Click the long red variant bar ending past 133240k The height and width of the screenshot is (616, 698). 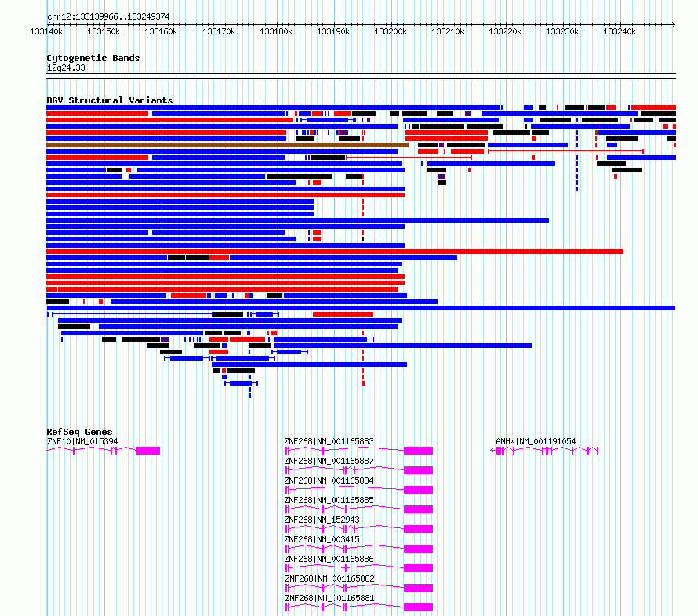(x=335, y=252)
